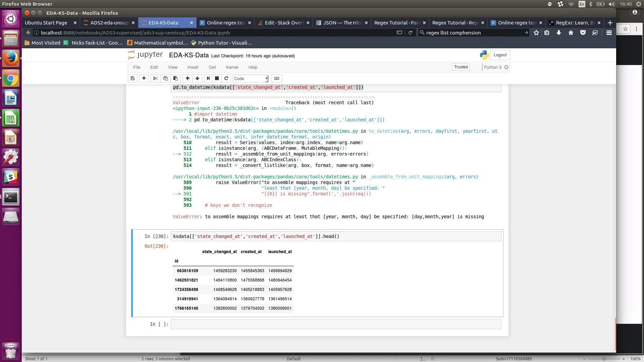644x362 pixels.
Task: Click the Move cell up icon
Action: [187, 78]
